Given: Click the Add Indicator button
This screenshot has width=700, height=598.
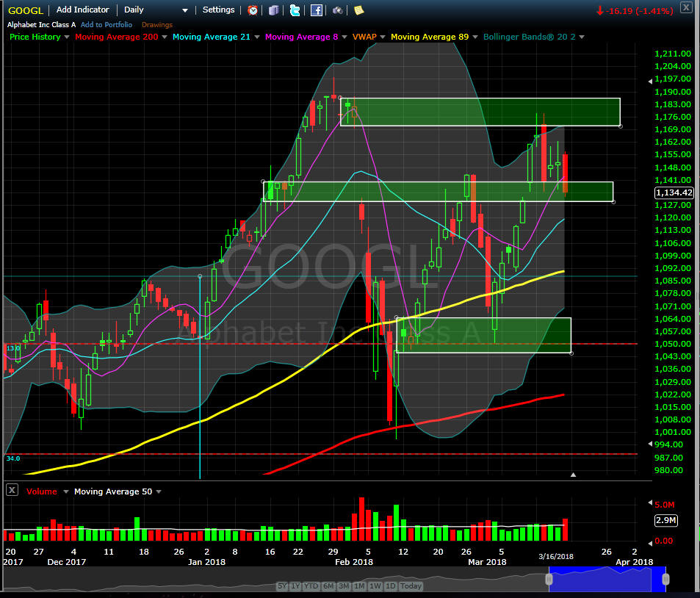Looking at the screenshot, I should (x=82, y=10).
